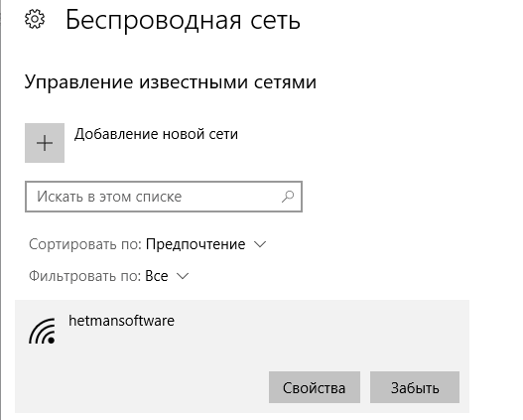Click the plus icon to add a network
The image size is (523, 420).
(x=45, y=143)
